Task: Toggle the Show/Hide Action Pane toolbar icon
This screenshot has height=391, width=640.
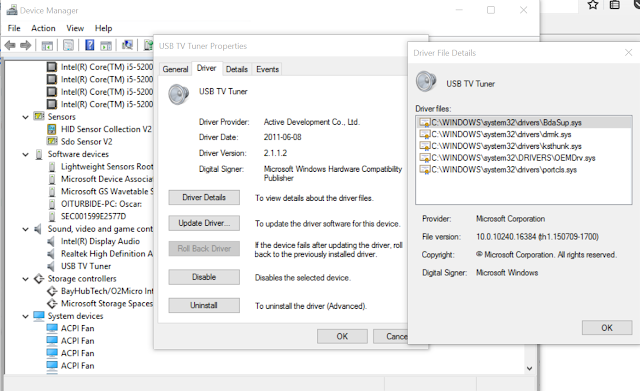Action: point(106,45)
